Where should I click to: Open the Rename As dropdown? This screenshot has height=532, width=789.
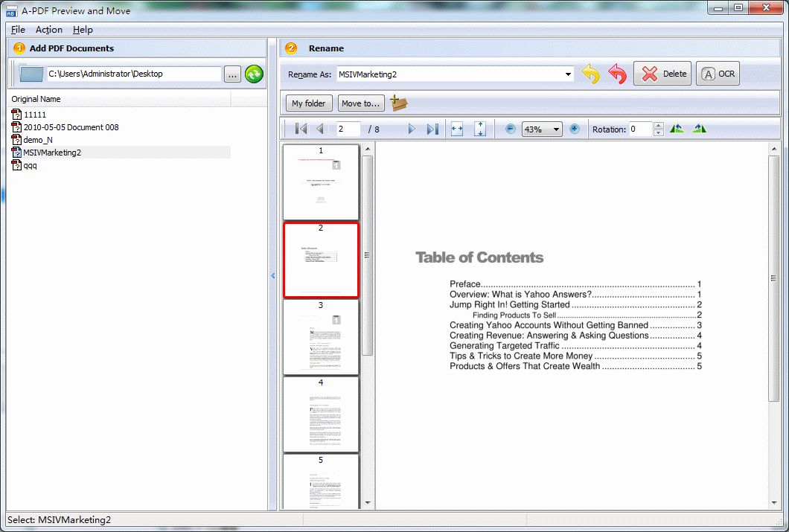[x=568, y=74]
